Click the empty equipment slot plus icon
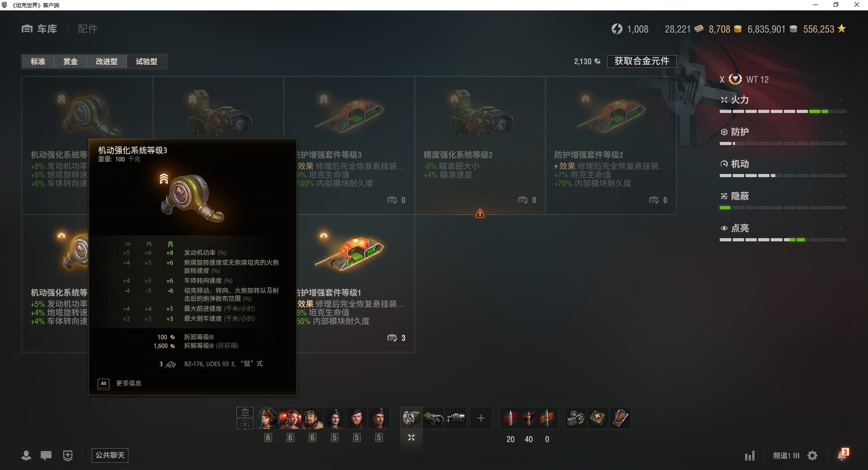Viewport: 868px width, 470px height. [x=481, y=418]
